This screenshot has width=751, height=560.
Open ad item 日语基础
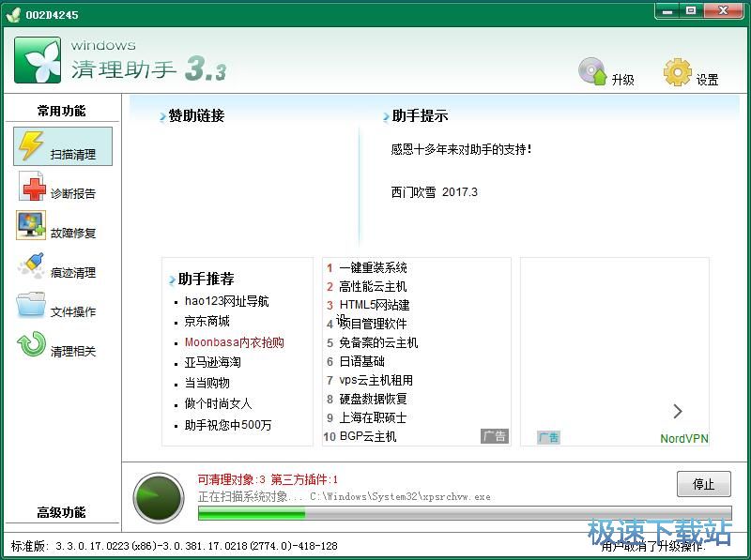pyautogui.click(x=362, y=361)
